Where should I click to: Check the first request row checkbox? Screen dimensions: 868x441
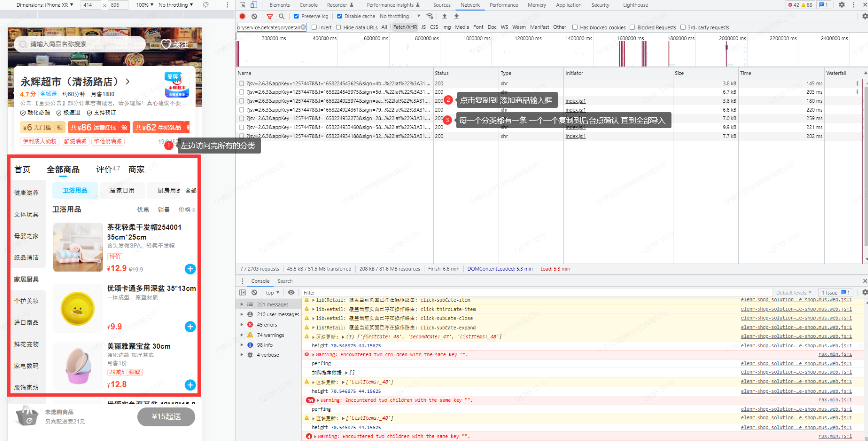coord(241,84)
